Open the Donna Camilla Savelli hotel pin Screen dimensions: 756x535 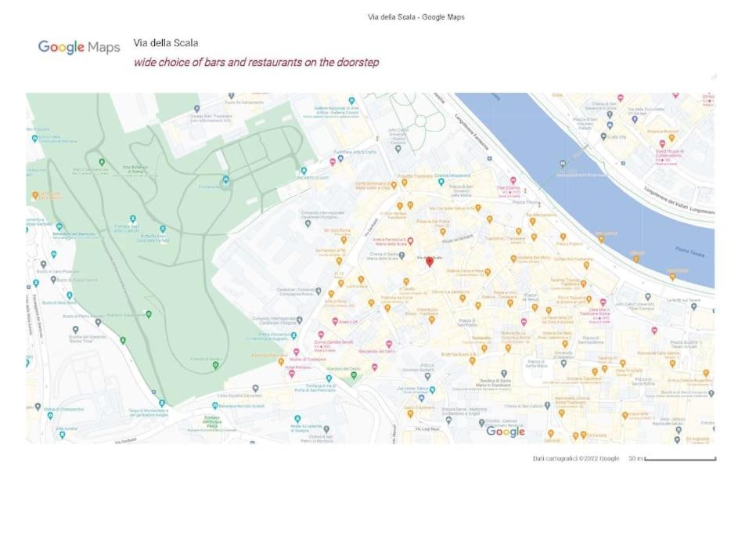pyautogui.click(x=321, y=334)
